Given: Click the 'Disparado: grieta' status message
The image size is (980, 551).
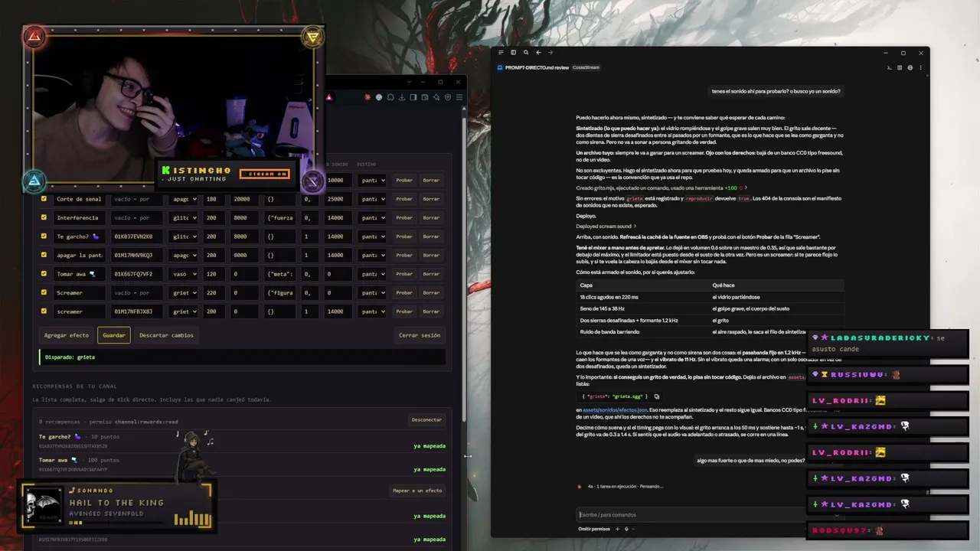Looking at the screenshot, I should click(242, 357).
